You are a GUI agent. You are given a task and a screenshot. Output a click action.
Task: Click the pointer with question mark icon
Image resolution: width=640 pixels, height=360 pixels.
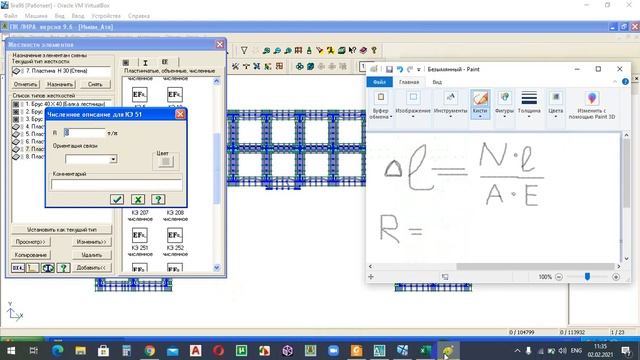(352, 50)
